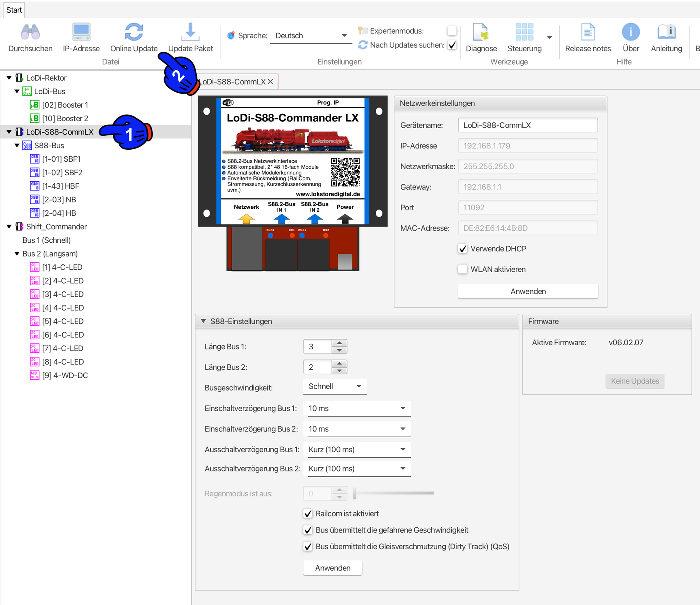Apply S88-Einstellungen with Anwenden button
700x605 pixels.
click(333, 568)
